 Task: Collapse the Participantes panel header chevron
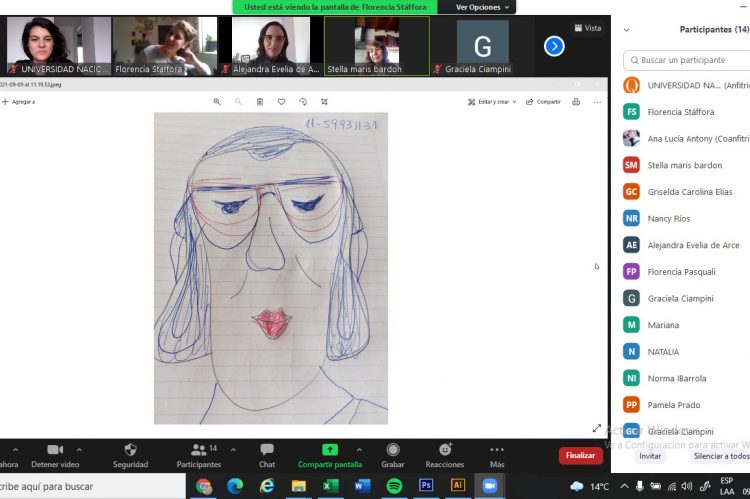(x=627, y=30)
